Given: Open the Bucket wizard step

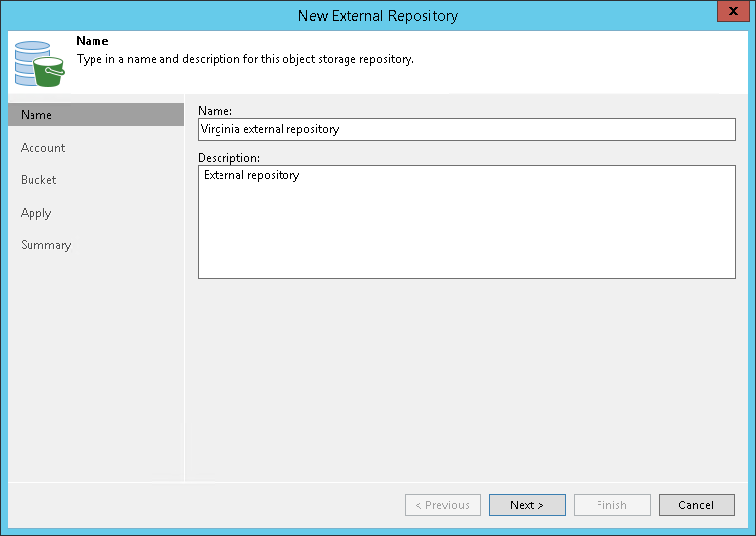Looking at the screenshot, I should coord(38,180).
